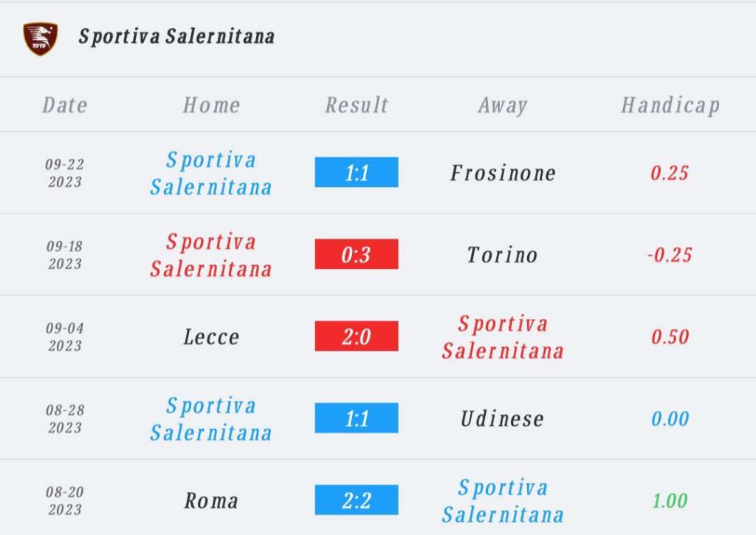
Task: Click the Roma home team name
Action: (211, 501)
